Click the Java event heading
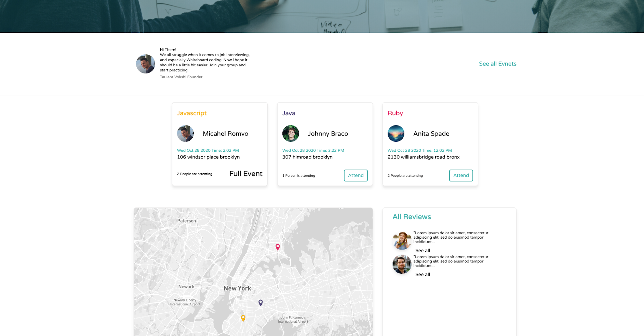This screenshot has width=644, height=336. point(289,113)
